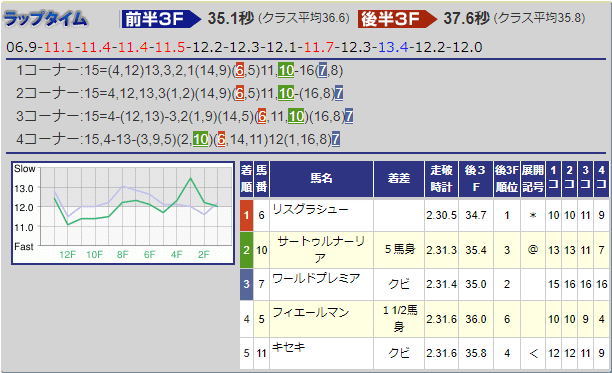Click the 1 1/2馬身 margin cell

coord(400,318)
